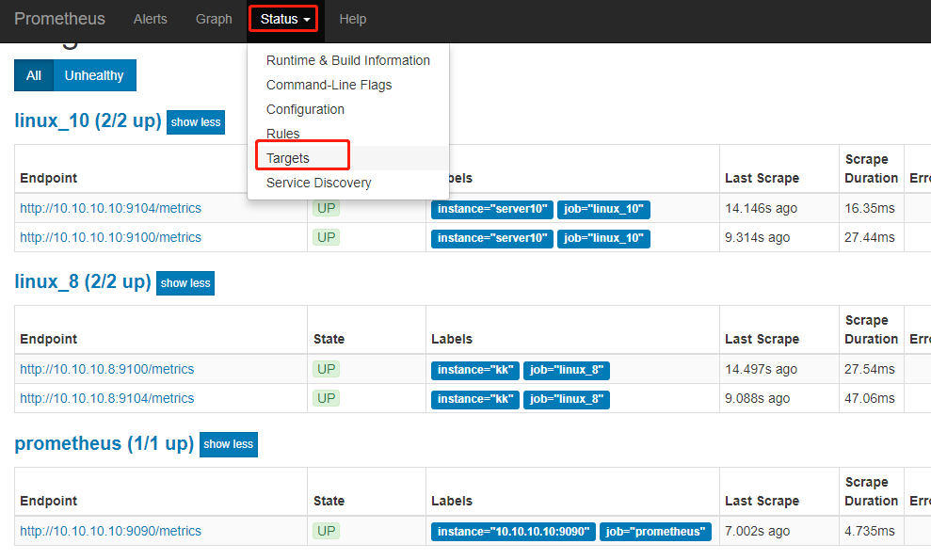This screenshot has width=931, height=560.
Task: Click instance="10.10.10.10:9090" label
Action: coord(513,532)
